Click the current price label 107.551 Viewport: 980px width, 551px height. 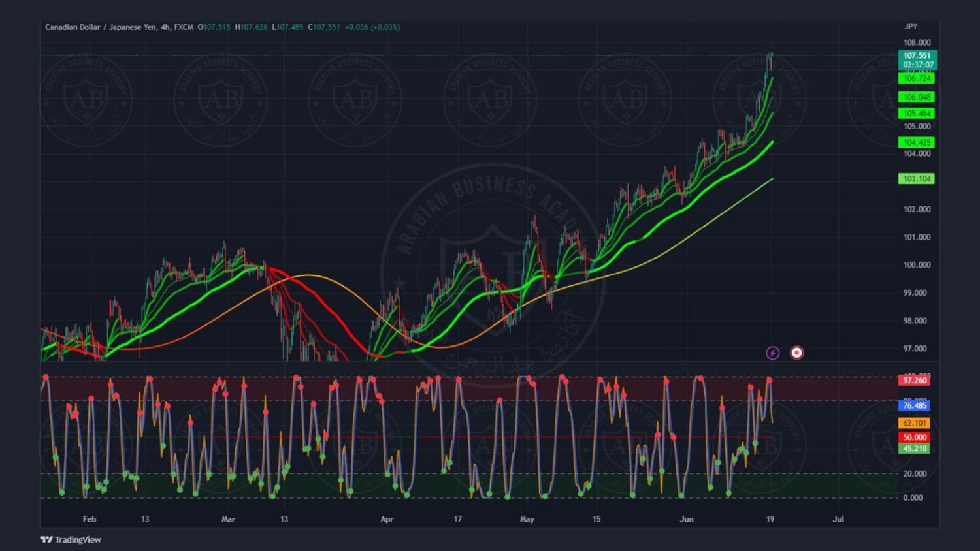click(x=917, y=55)
